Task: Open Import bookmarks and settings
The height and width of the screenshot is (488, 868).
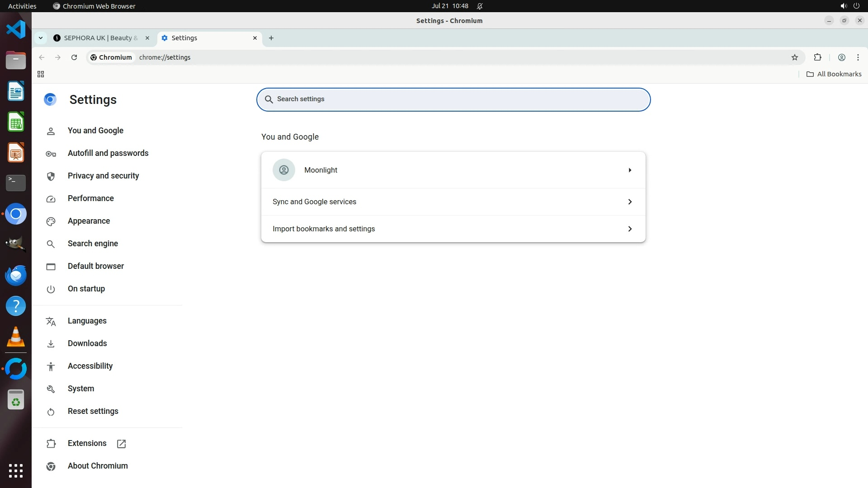Action: tap(453, 229)
